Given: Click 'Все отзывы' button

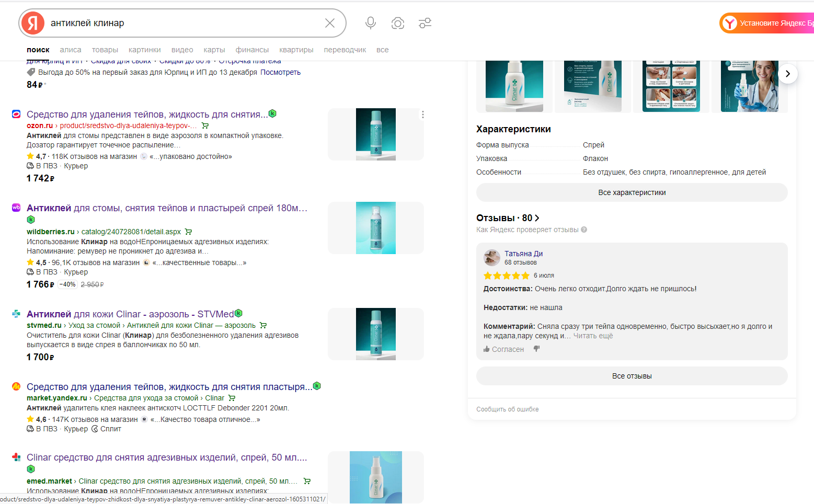Looking at the screenshot, I should pos(632,376).
